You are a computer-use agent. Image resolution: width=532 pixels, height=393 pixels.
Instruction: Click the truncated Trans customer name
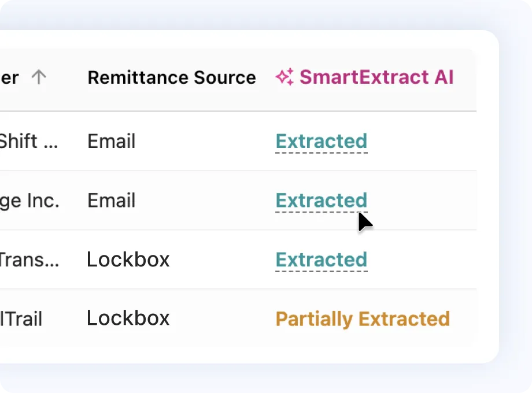[x=29, y=259]
